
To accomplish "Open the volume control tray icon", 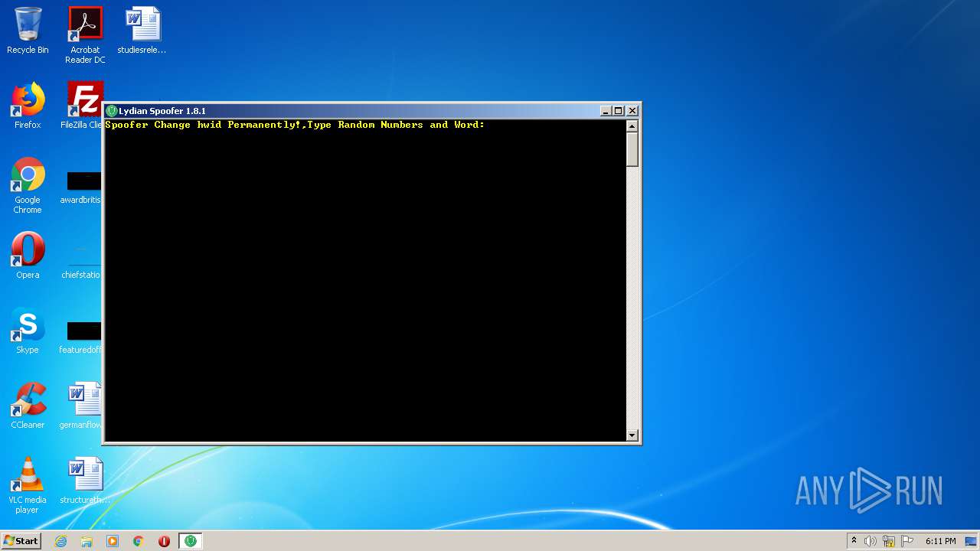I will tap(871, 541).
